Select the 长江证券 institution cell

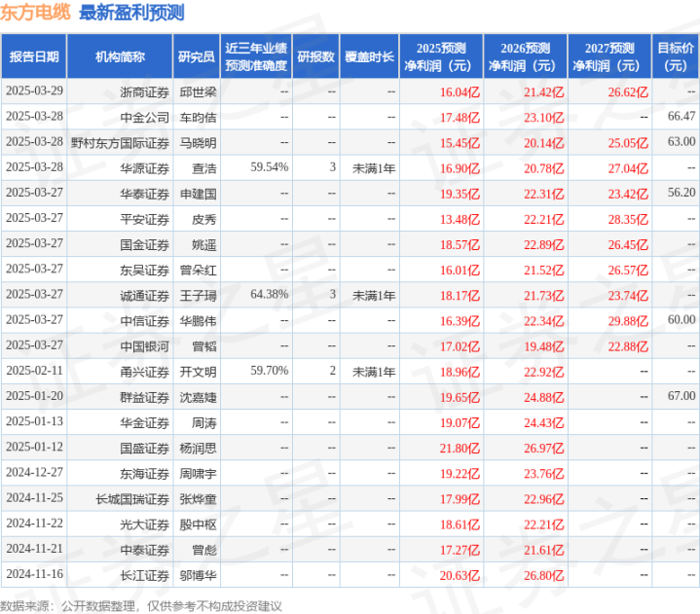click(x=144, y=576)
